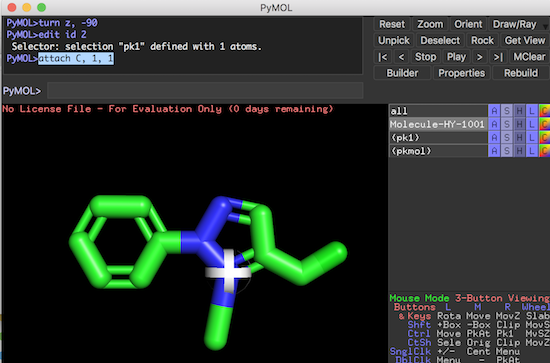
Task: Open Action menu for (pk1)
Action: coord(494,137)
